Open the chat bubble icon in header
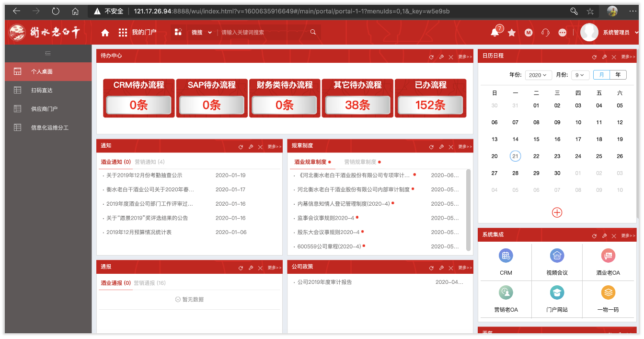 (x=563, y=33)
